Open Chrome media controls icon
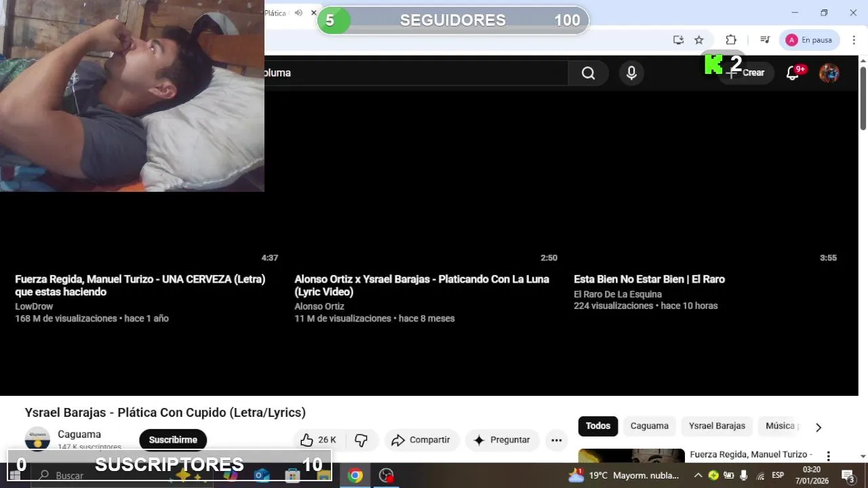This screenshot has height=488, width=868. (x=765, y=40)
